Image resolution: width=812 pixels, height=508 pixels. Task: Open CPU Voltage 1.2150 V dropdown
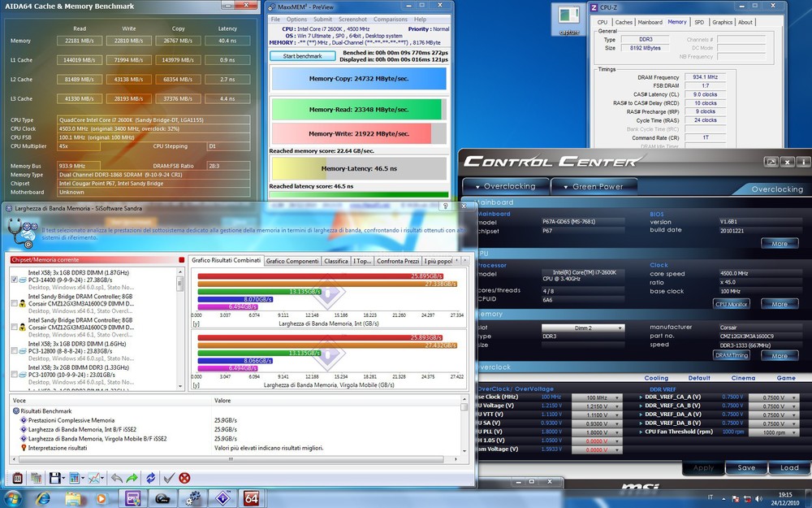pos(597,406)
